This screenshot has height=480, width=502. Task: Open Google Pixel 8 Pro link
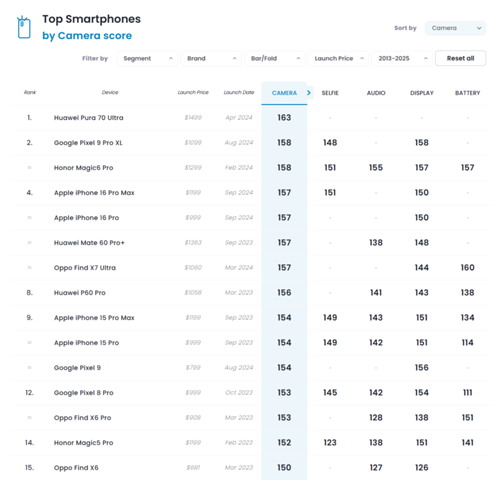(84, 393)
